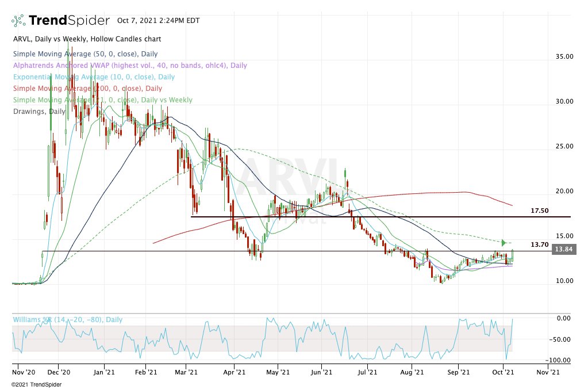Click the -50.00 Williams %R axis label
Image resolution: width=588 pixels, height=390 pixels.
click(x=562, y=339)
